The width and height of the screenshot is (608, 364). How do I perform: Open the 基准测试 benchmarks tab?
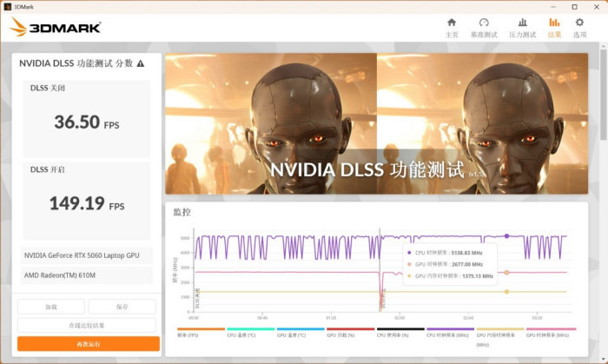484,28
